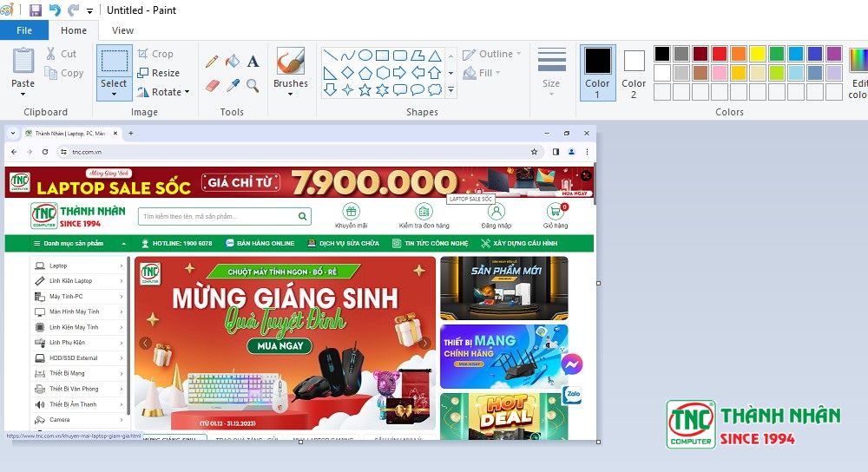Switch to the View tab
This screenshot has width=868, height=472.
tap(123, 30)
